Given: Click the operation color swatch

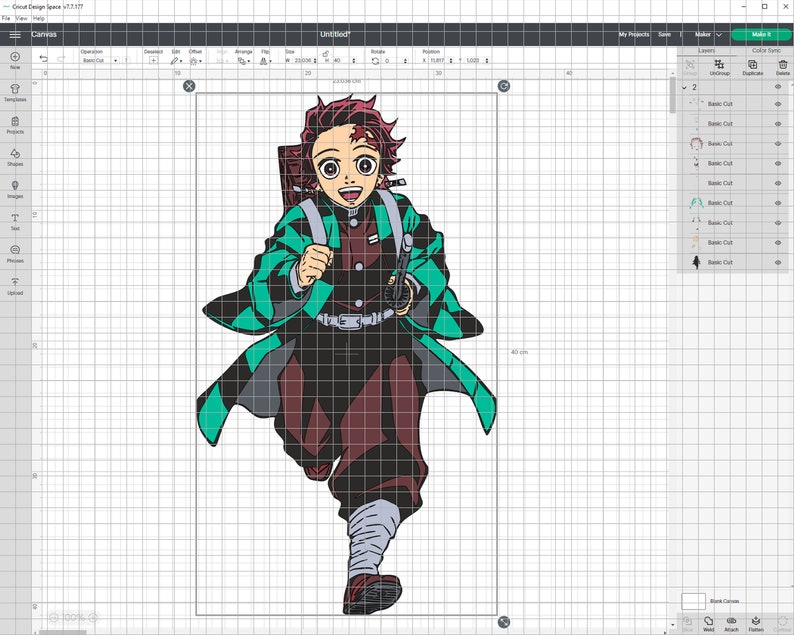Looking at the screenshot, I should [x=127, y=61].
